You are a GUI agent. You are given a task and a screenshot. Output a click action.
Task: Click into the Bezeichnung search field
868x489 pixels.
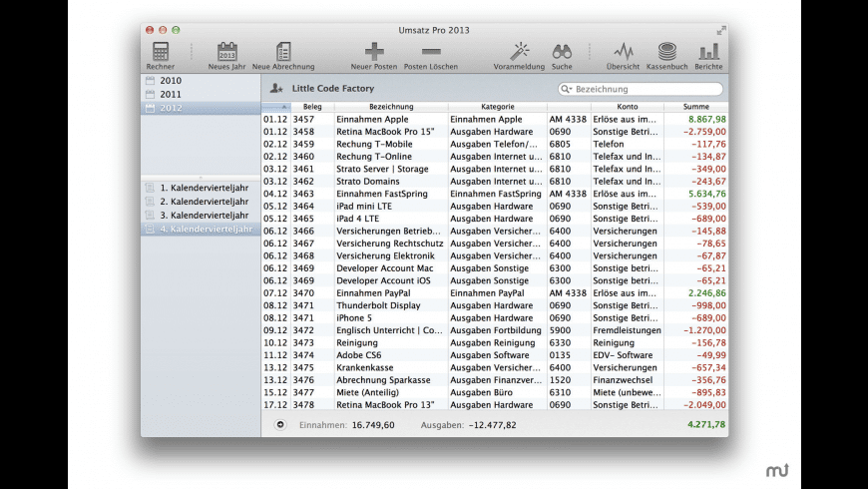[x=641, y=89]
